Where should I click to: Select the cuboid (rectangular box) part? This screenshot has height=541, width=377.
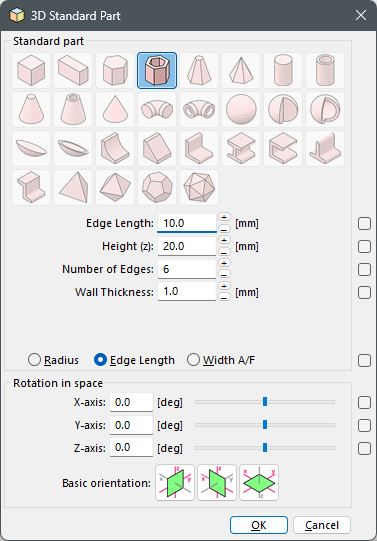coord(73,70)
